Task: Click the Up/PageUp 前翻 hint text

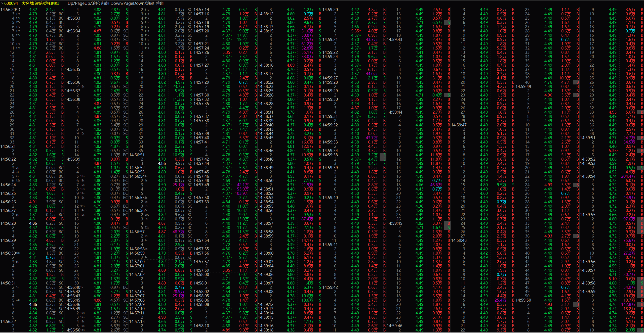Action: pyautogui.click(x=88, y=4)
